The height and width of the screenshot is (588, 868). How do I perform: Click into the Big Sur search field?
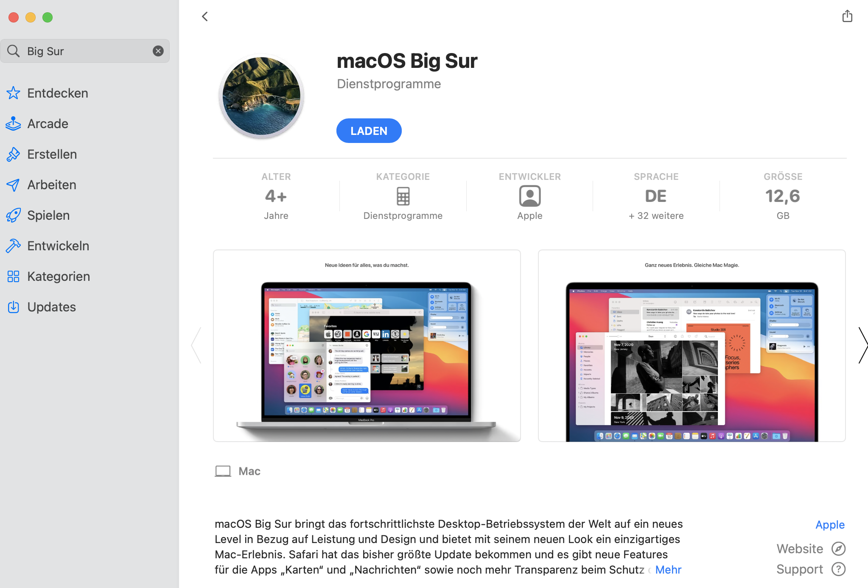[85, 51]
